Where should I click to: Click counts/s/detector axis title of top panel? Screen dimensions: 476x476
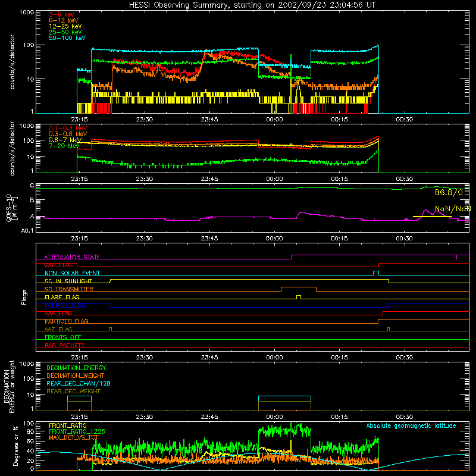[x=12, y=62]
